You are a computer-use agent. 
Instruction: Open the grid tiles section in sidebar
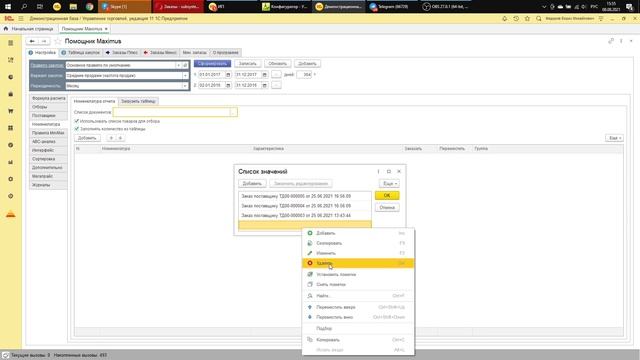[x=11, y=128]
